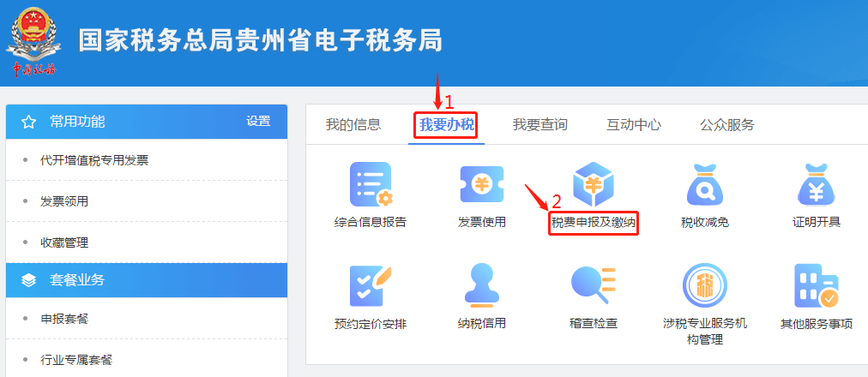The width and height of the screenshot is (868, 377).
Task: Select the 我要办税 tab
Action: (x=447, y=125)
